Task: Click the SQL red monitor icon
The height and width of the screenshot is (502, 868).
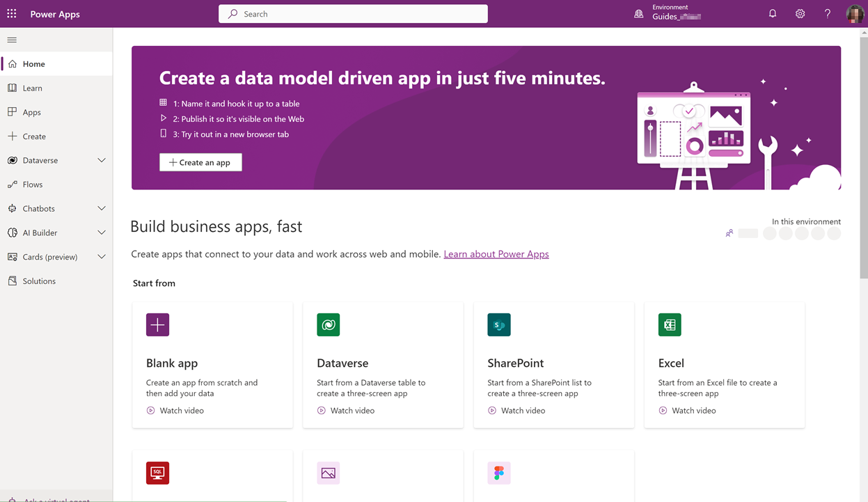Action: click(157, 473)
